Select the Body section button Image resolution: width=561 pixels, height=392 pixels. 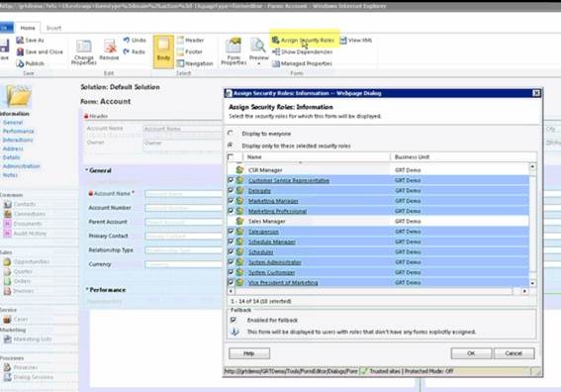(x=163, y=51)
